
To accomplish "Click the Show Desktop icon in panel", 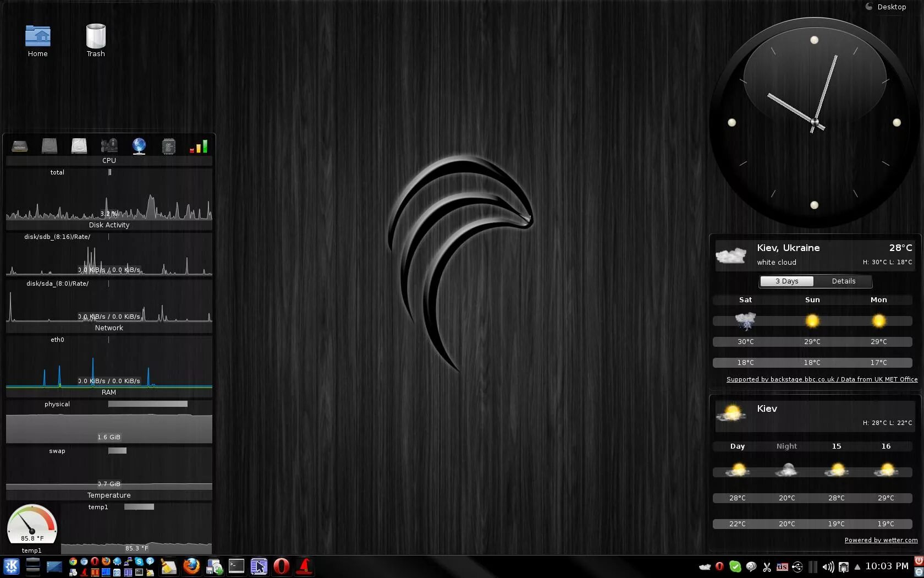I will [54, 566].
